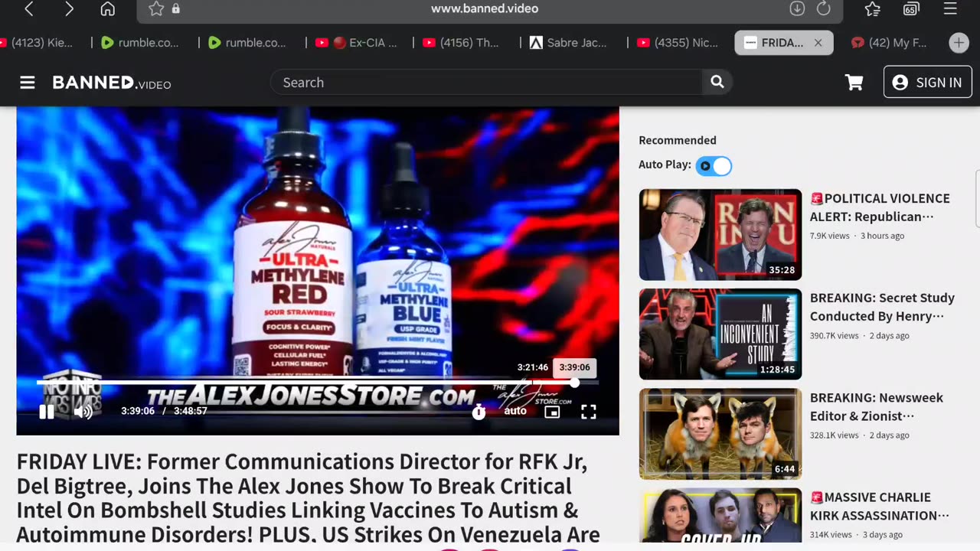The height and width of the screenshot is (551, 980).
Task: Open the downloads icon in address bar
Action: [x=797, y=9]
